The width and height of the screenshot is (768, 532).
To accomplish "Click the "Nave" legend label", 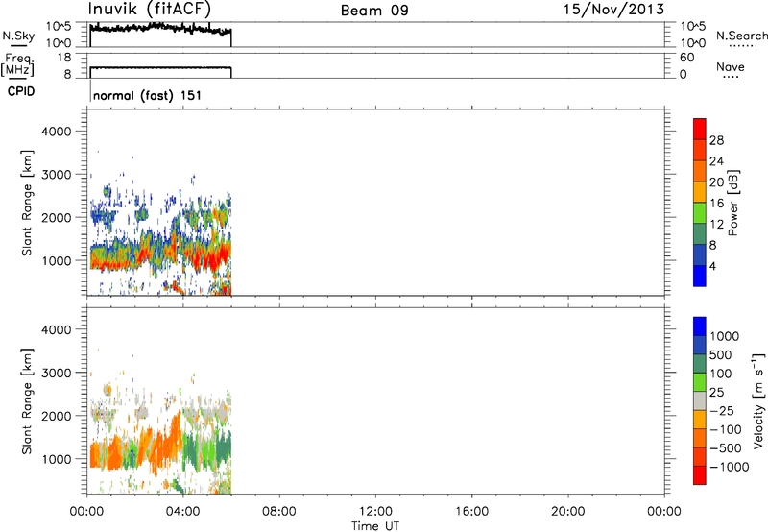I will point(731,66).
